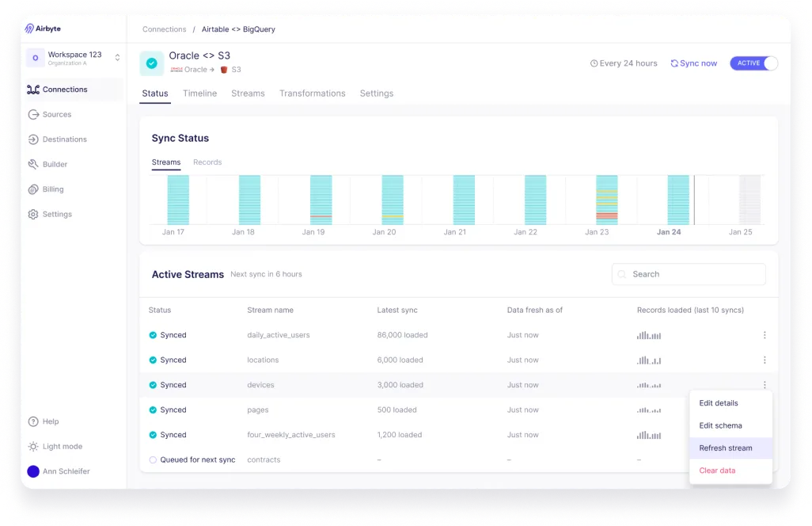
Task: Open Destinations in the sidebar
Action: 58,139
